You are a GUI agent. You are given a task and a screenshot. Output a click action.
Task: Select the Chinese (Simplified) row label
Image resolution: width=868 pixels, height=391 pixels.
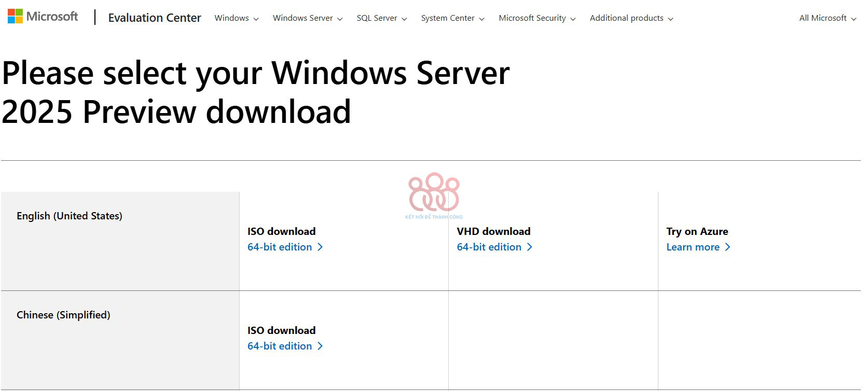(63, 315)
